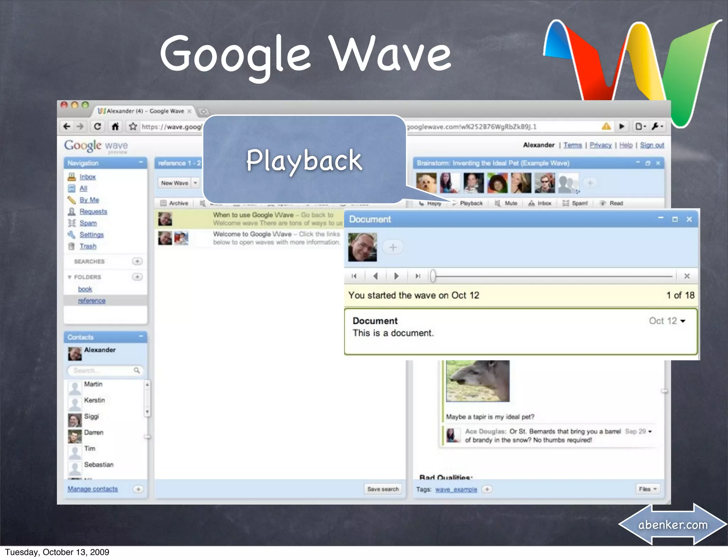This screenshot has width=728, height=560.
Task: Open the Spam folder link
Action: pyautogui.click(x=88, y=223)
